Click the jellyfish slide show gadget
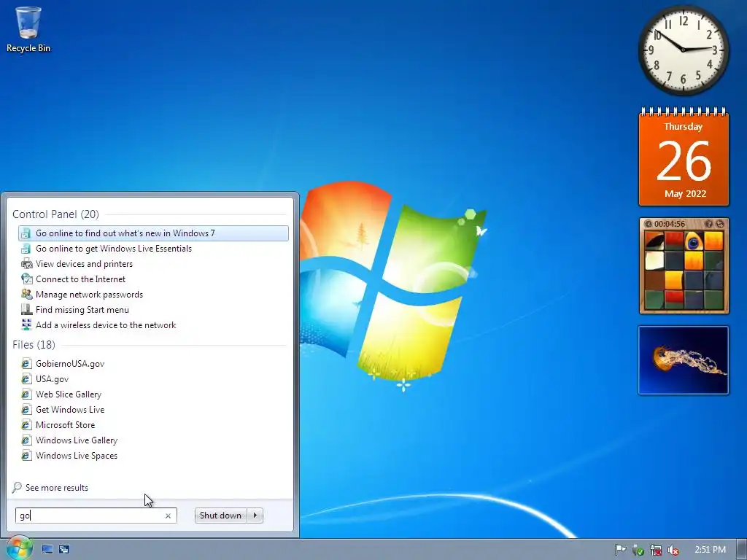Image resolution: width=747 pixels, height=560 pixels. click(x=684, y=360)
